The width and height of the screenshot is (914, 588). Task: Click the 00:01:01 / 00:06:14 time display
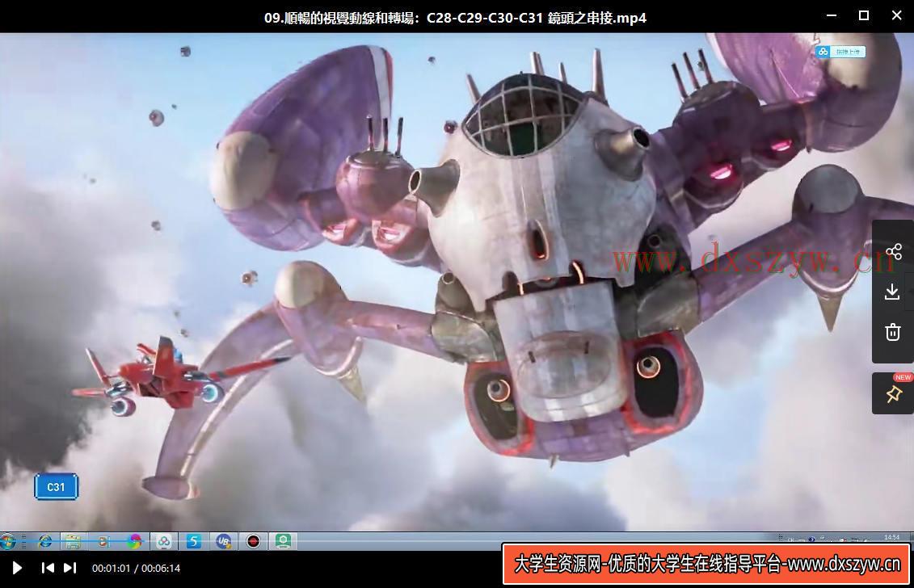[136, 568]
